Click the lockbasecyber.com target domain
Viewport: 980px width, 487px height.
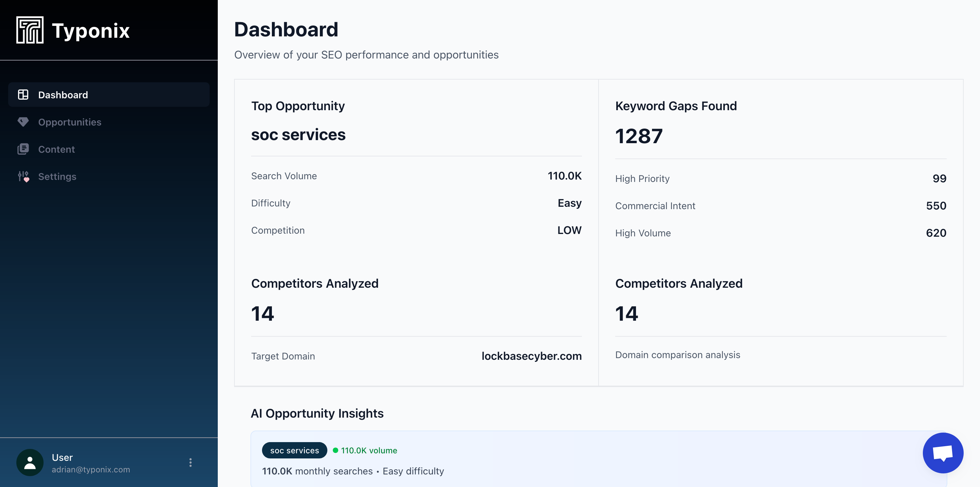pos(531,356)
